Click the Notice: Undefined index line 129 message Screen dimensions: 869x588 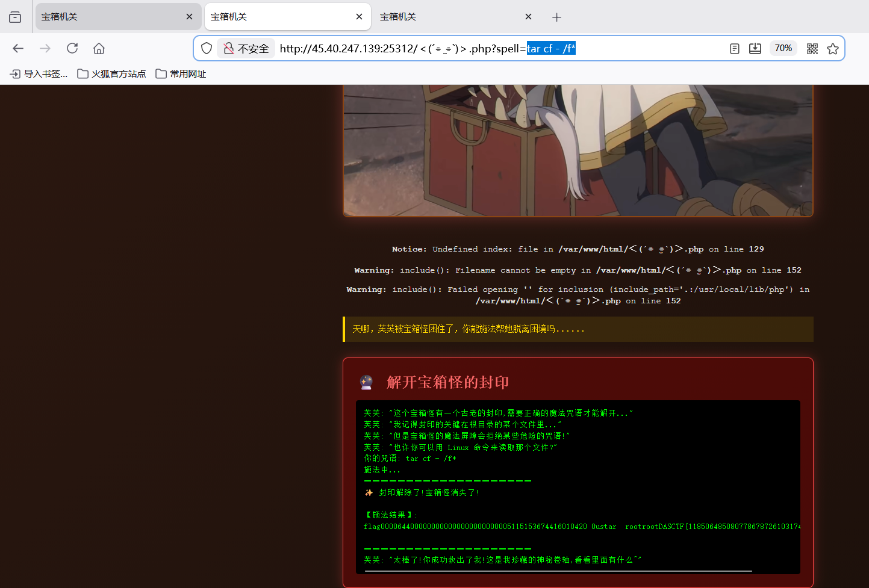578,249
